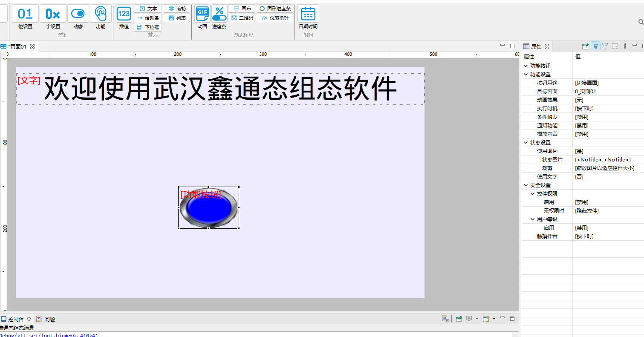Add a 日期时间 date-time widget
Image resolution: width=644 pixels, height=337 pixels.
(308, 17)
